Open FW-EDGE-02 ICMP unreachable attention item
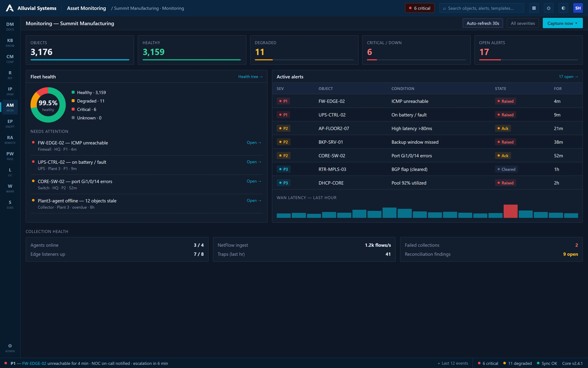Screen dimensions: 588x368 click(146, 146)
